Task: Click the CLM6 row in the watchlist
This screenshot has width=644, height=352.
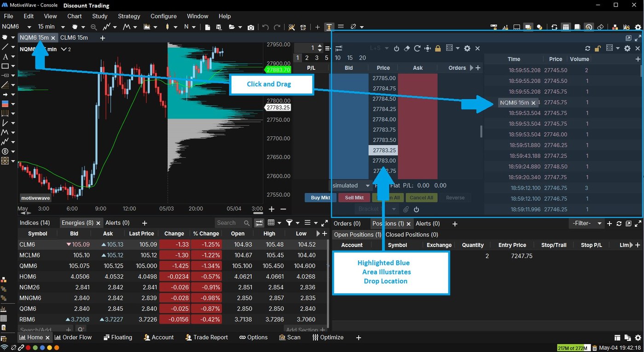Action: tap(172, 244)
